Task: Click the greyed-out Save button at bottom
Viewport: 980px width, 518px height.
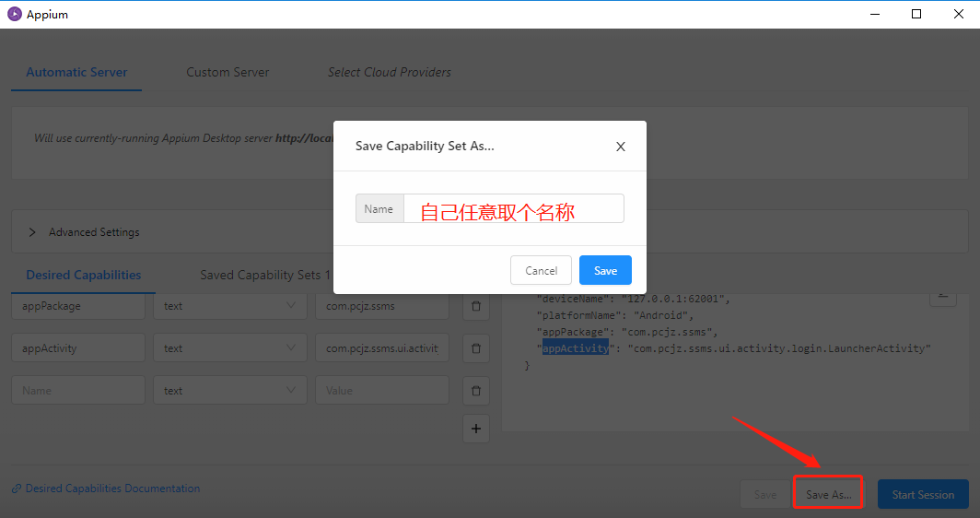Action: click(765, 494)
